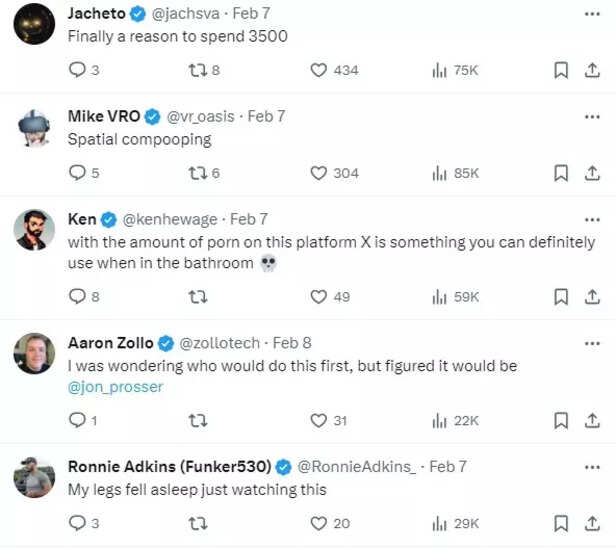Share Ken's tweet
The width and height of the screenshot is (616, 549).
(x=591, y=296)
